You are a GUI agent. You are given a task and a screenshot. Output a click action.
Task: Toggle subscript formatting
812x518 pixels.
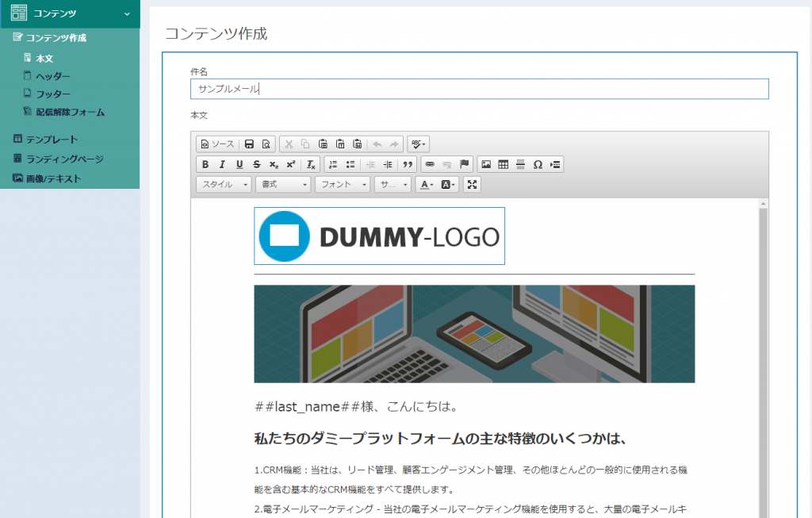274,164
